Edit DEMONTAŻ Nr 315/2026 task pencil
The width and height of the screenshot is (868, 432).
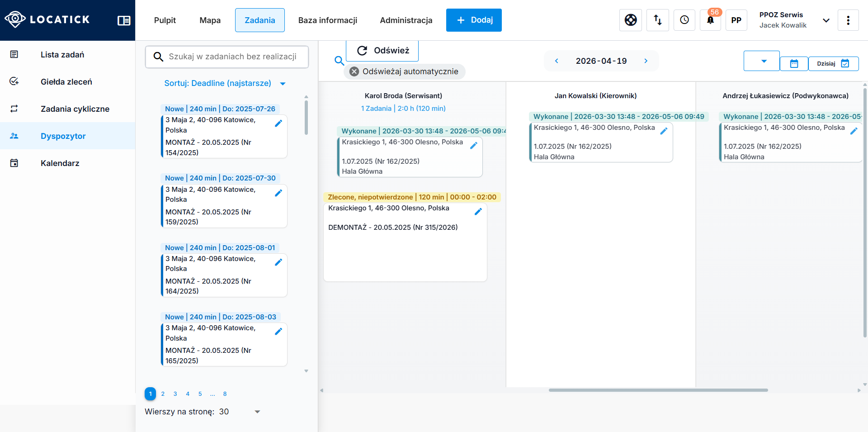(478, 211)
